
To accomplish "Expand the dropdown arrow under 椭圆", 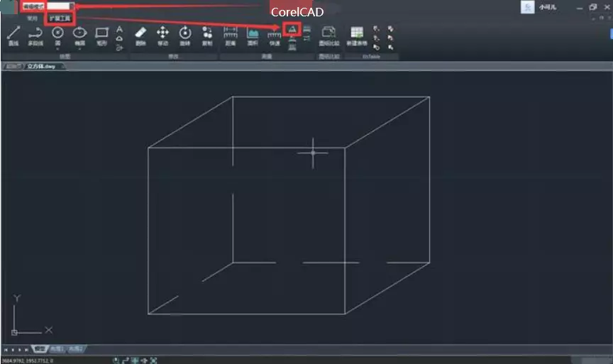I will point(79,49).
